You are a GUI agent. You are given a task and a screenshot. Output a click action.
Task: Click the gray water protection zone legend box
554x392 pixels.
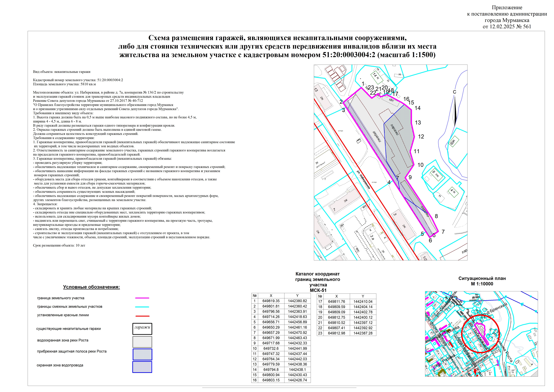coord(142,342)
